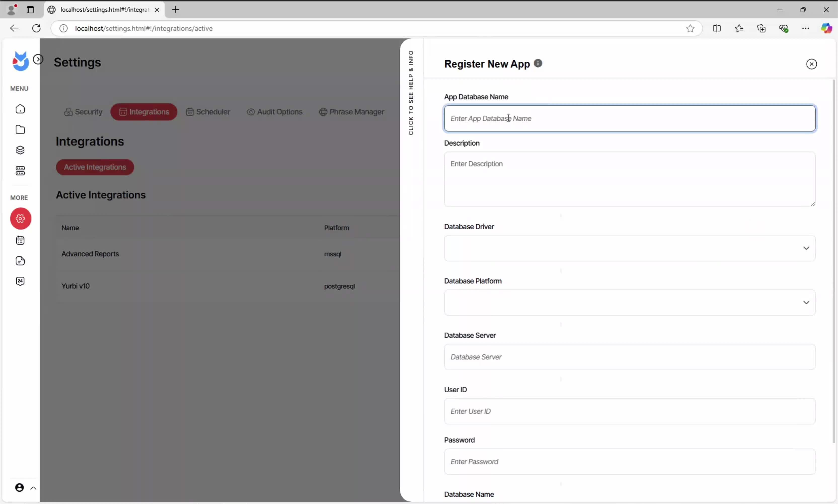Viewport: 838px width, 504px height.
Task: Open the Database Platform dropdown
Action: tap(629, 303)
